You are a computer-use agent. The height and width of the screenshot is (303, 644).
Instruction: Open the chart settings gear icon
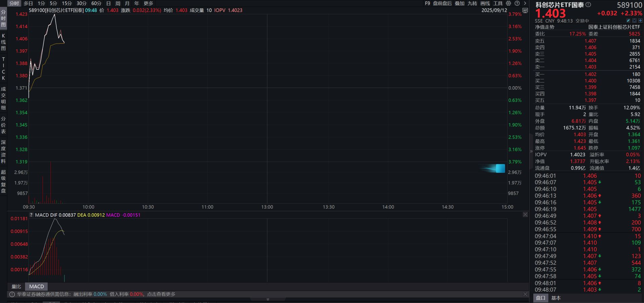pos(508,3)
